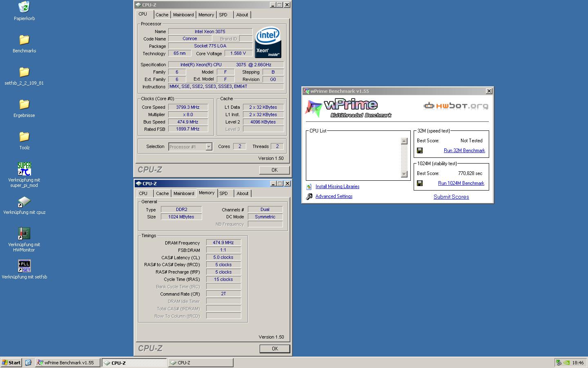Click inside the empty CPU List box
The width and height of the screenshot is (588, 368).
coord(354,157)
